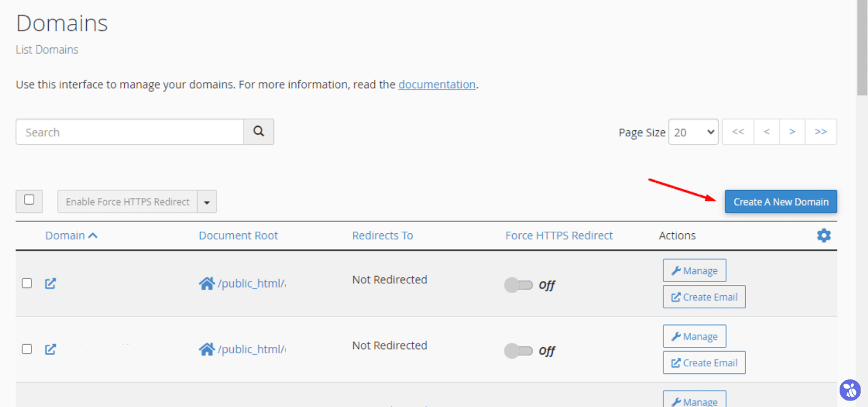The width and height of the screenshot is (868, 407).
Task: Expand the Force HTTPS Redirect action arrow
Action: [207, 202]
